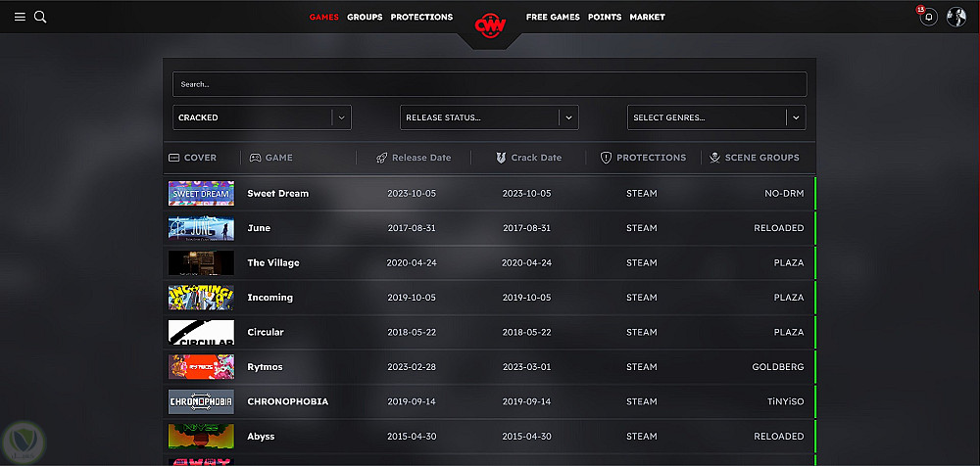This screenshot has width=980, height=466.
Task: Click NO-DRM group for Sweet Dream
Action: 784,194
